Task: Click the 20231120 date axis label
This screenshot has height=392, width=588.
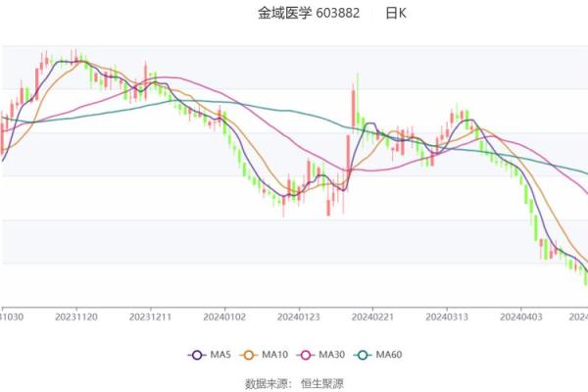Action: 76,317
